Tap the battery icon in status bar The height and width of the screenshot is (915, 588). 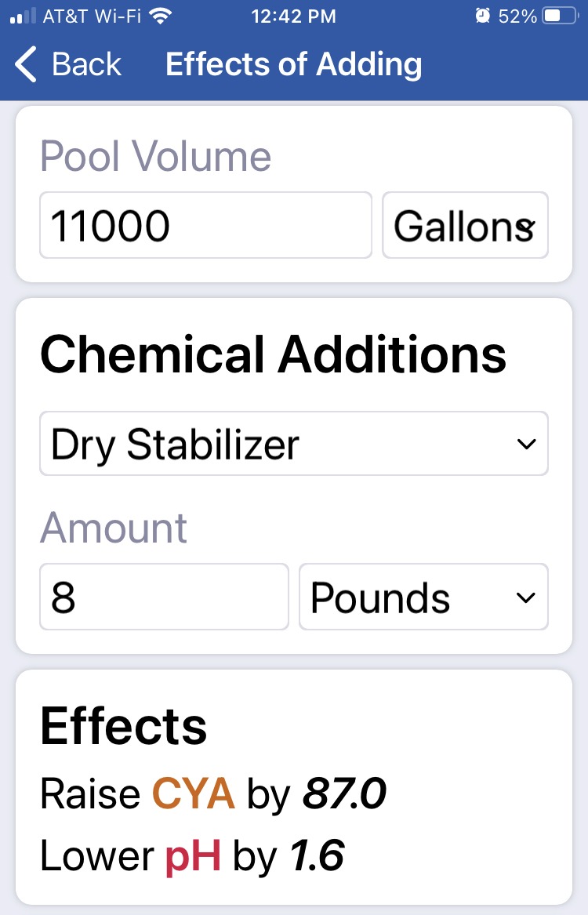point(560,16)
